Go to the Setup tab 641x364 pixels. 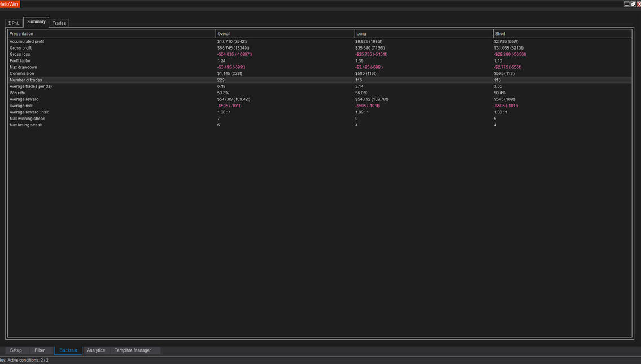pyautogui.click(x=16, y=350)
